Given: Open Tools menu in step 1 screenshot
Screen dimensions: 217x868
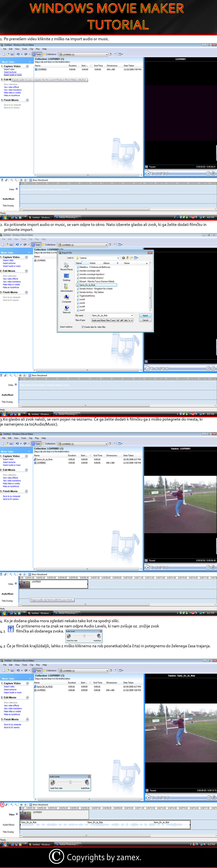Looking at the screenshot, I should point(25,49).
